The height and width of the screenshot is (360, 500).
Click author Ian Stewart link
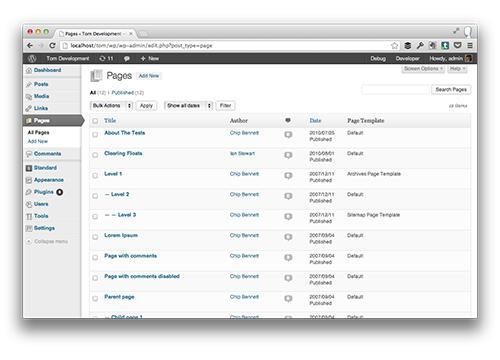pos(242,153)
